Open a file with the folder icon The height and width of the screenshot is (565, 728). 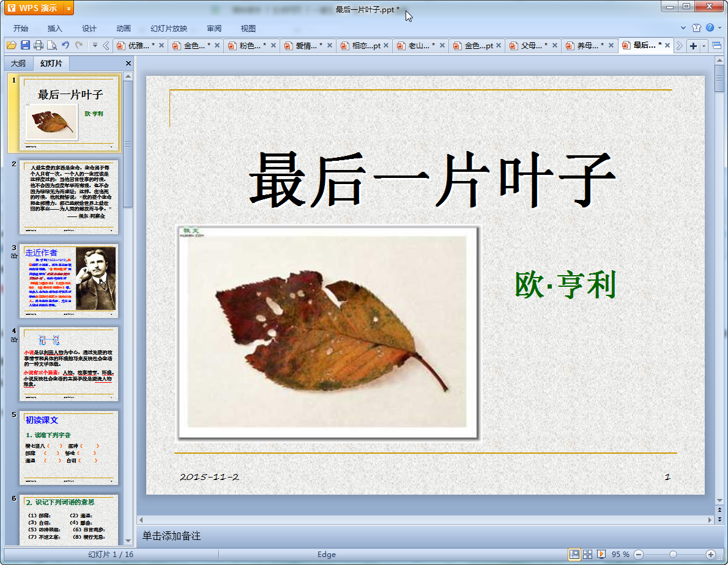coord(12,45)
